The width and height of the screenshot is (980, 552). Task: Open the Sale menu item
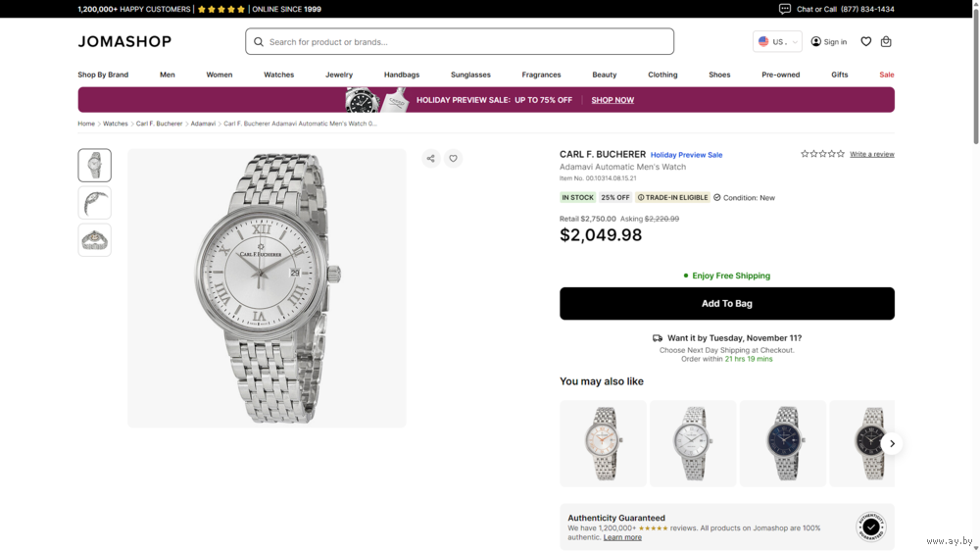point(886,75)
